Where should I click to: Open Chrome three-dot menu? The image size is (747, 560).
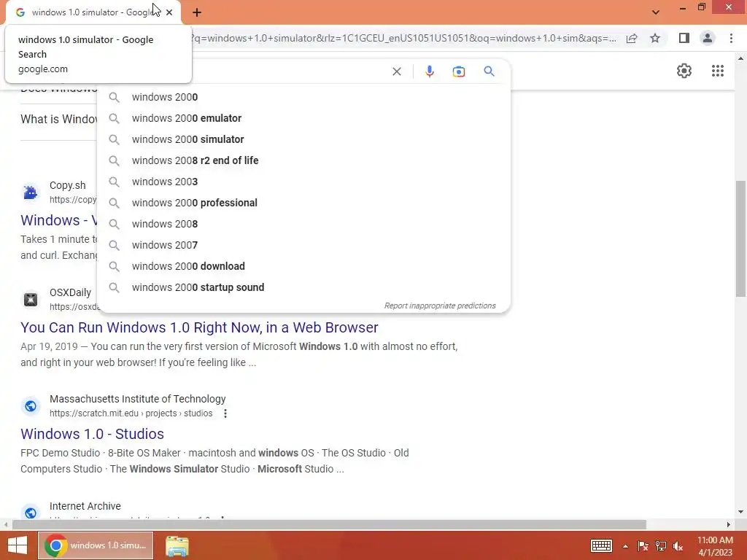731,38
